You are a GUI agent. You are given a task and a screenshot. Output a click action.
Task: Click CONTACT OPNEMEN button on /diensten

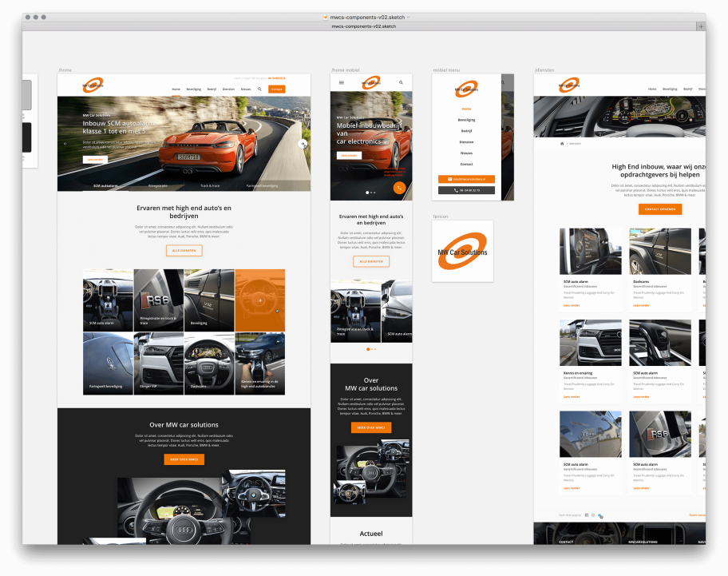pyautogui.click(x=660, y=209)
